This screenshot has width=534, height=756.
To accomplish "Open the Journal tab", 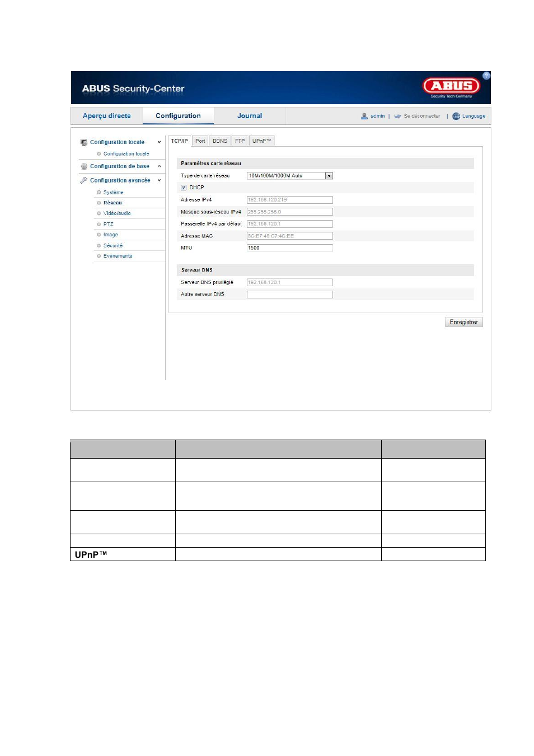I will tap(250, 116).
